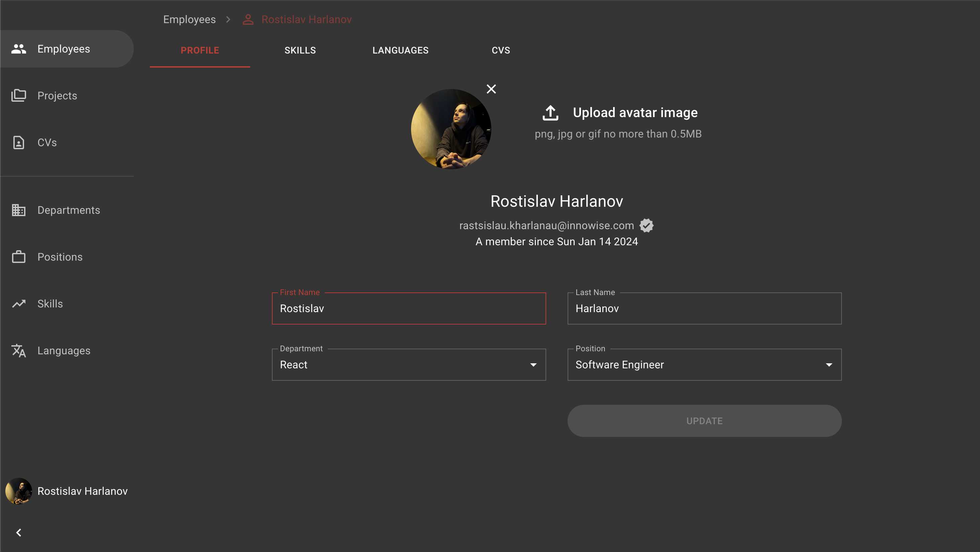Click the Positions briefcase icon
The height and width of the screenshot is (552, 980).
[x=18, y=257]
